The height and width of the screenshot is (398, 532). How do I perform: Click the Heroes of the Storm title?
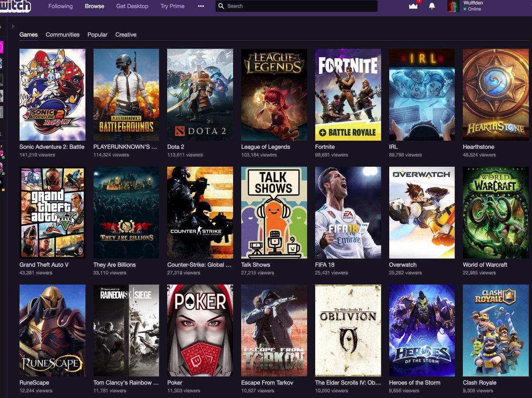[x=415, y=382]
